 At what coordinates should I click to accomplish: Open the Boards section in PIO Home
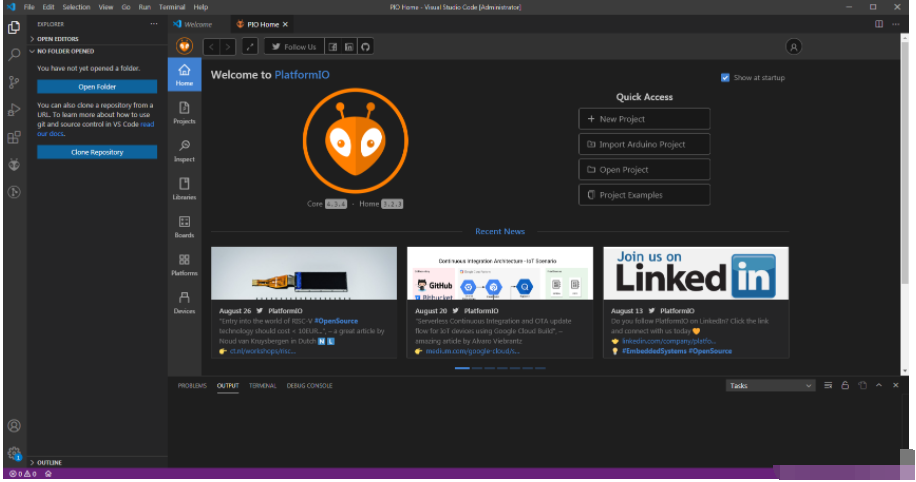[x=184, y=227]
